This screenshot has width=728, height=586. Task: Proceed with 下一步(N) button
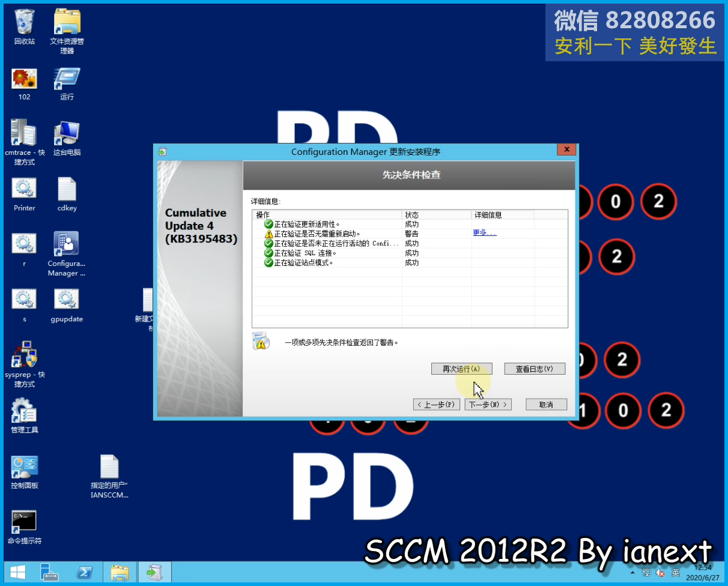488,405
